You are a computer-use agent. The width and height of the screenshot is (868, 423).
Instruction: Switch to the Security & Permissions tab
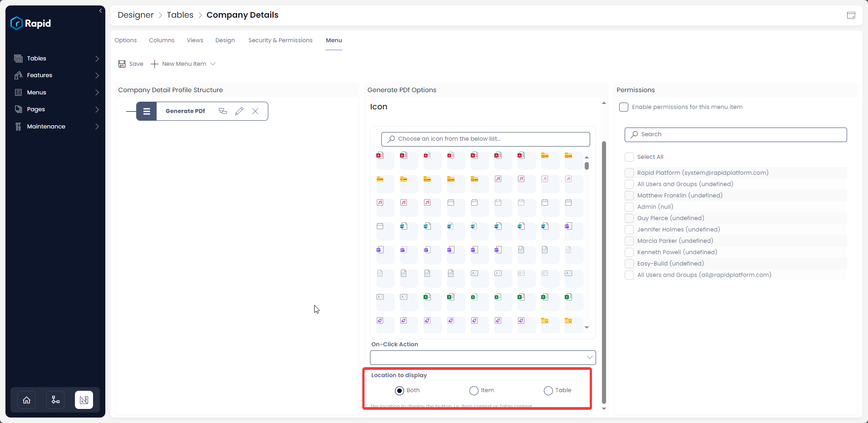280,40
